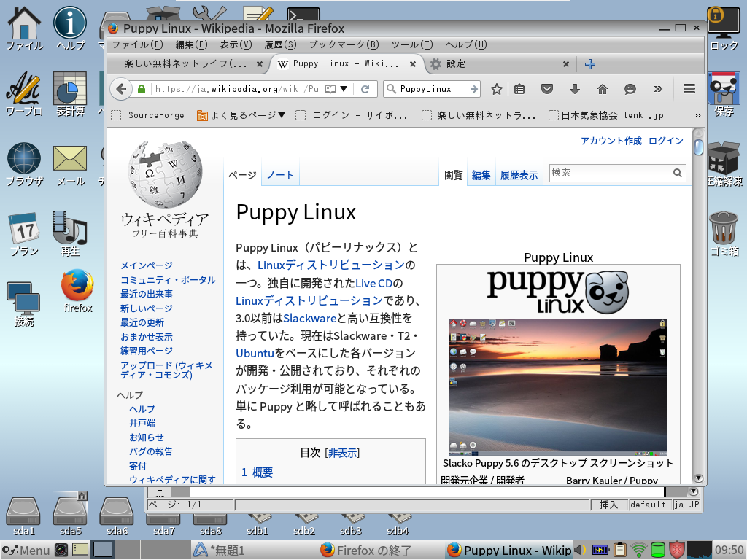Open the ブラウザ globe desktop icon

[x=24, y=164]
